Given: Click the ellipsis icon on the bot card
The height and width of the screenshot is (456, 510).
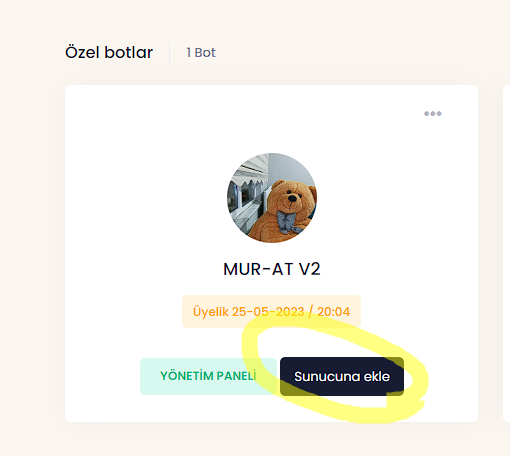Looking at the screenshot, I should [x=433, y=114].
